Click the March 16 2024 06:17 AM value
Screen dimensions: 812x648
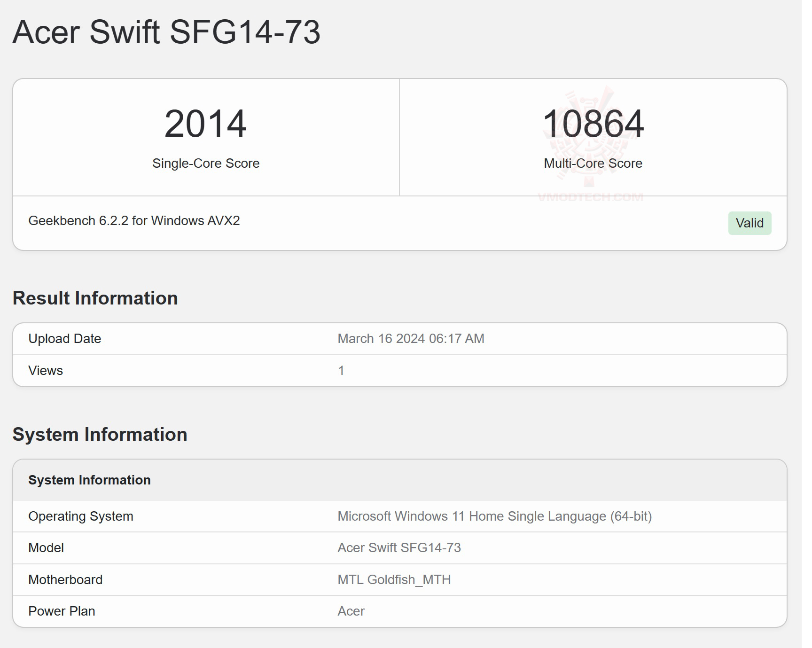411,339
